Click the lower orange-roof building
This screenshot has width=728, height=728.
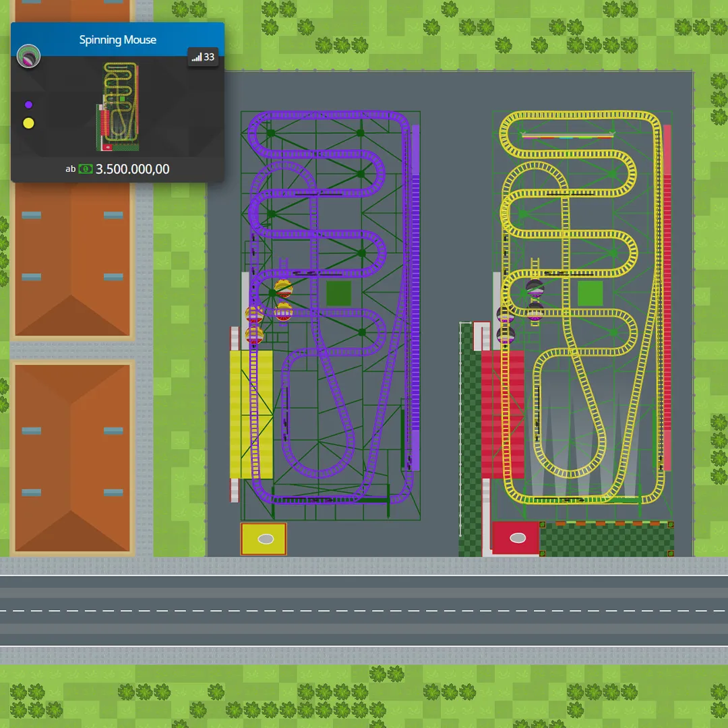click(x=72, y=458)
